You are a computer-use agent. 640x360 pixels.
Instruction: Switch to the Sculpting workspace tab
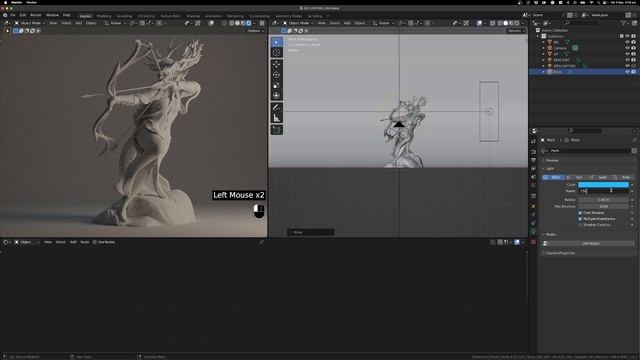click(124, 16)
